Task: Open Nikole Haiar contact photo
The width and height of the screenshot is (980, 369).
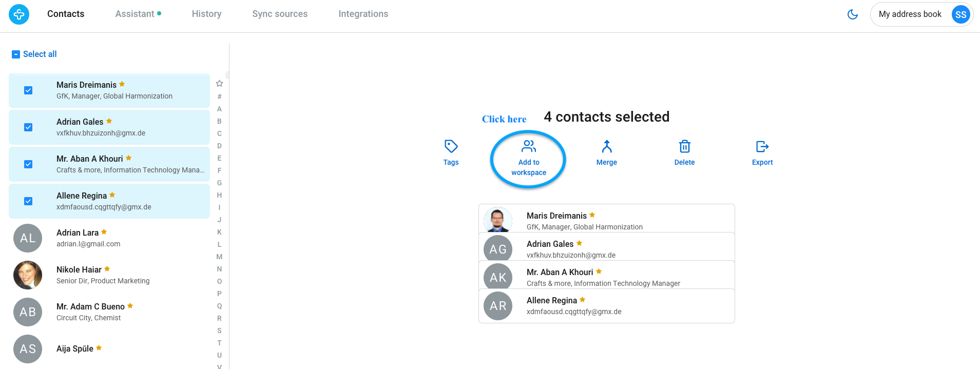Action: [x=28, y=275]
